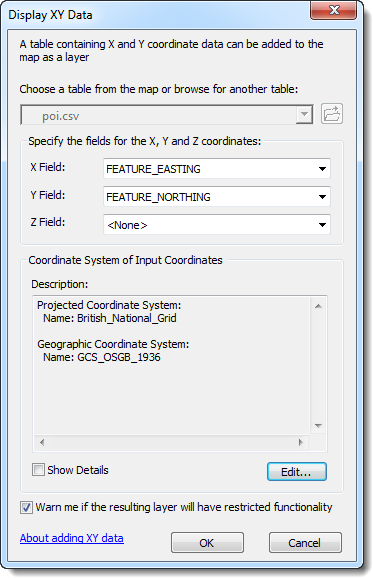The image size is (373, 578).
Task: Expand the Y Field dropdown arrow
Action: (322, 197)
